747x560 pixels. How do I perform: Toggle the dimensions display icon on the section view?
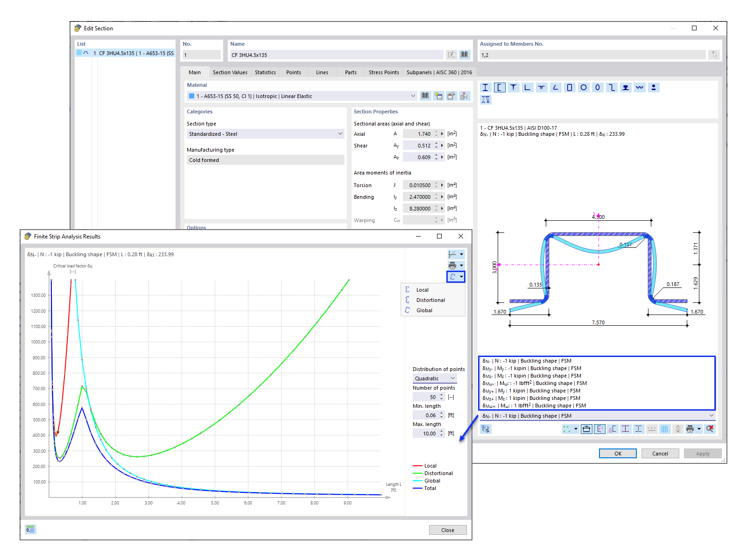coord(586,429)
